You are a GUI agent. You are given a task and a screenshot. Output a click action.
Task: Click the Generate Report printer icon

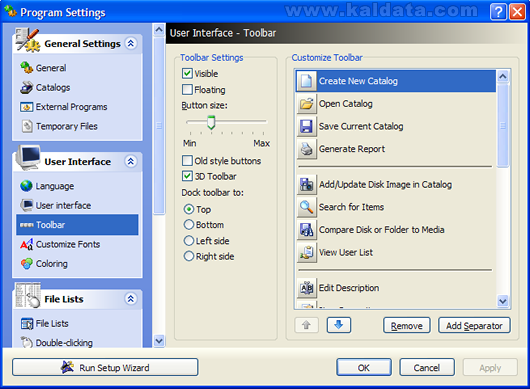pos(306,149)
